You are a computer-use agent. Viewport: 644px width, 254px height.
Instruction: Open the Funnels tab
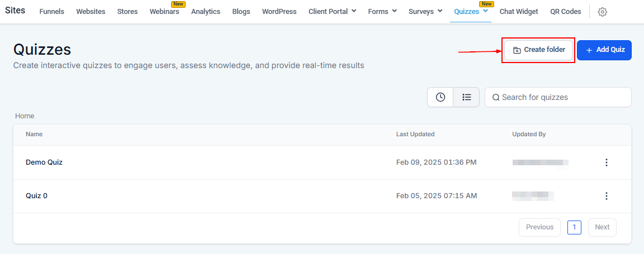coord(52,12)
